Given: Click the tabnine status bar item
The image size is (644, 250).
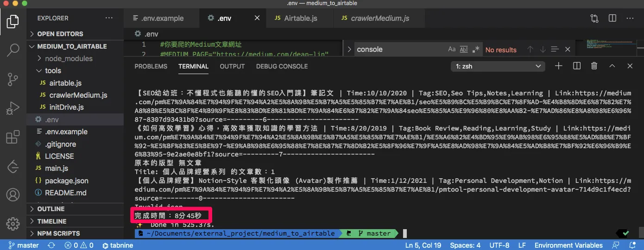Looking at the screenshot, I should [x=118, y=245].
